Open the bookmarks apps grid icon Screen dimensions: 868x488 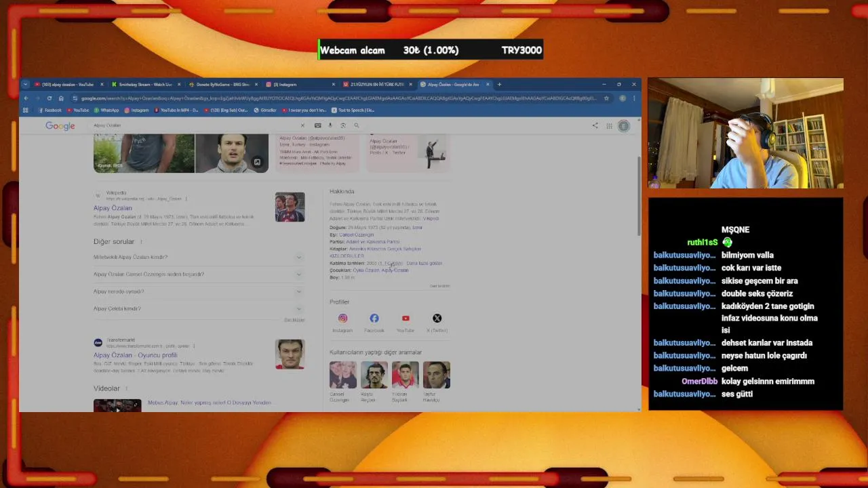click(26, 110)
